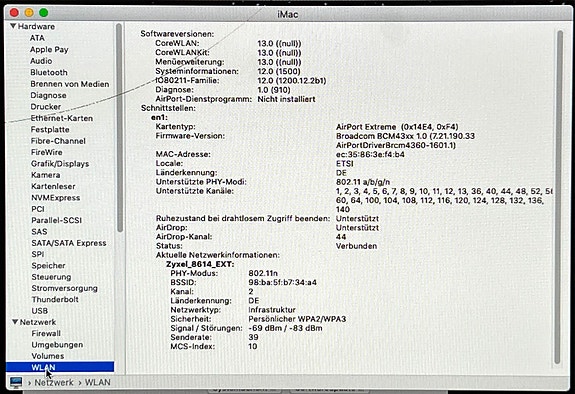Click Netzwerk in the path bar
This screenshot has height=394, width=575.
tap(54, 383)
